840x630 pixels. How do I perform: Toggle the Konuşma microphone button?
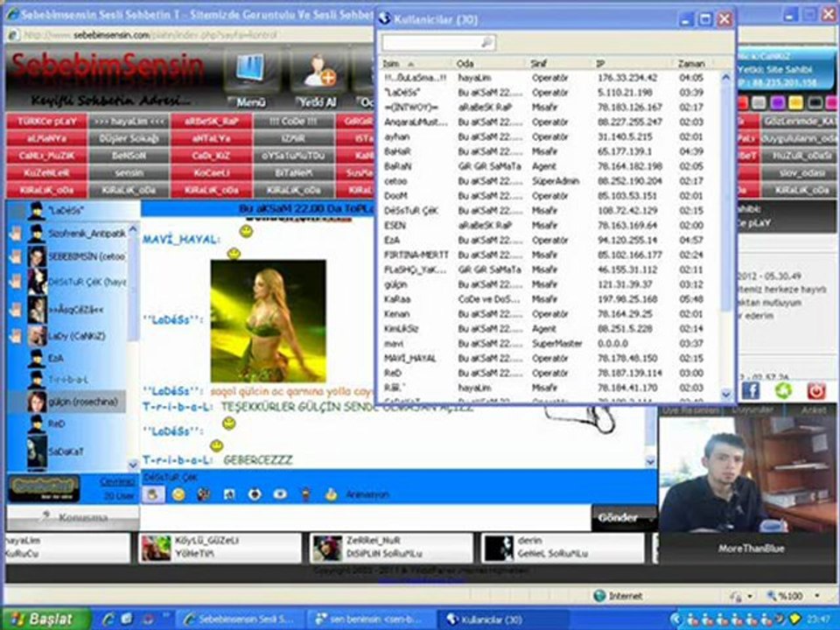pos(73,517)
